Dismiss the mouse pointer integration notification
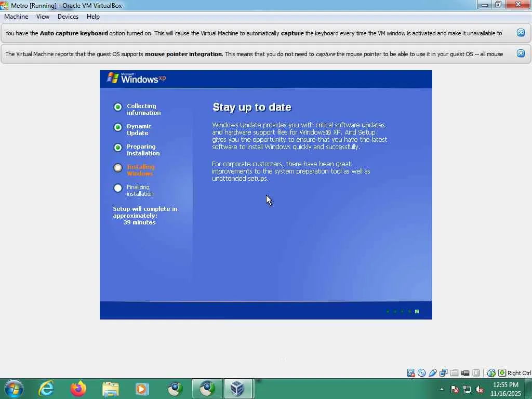This screenshot has height=399, width=532. [521, 54]
